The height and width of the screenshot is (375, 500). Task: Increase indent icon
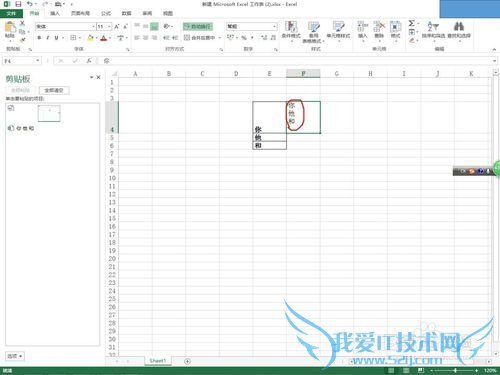point(175,37)
